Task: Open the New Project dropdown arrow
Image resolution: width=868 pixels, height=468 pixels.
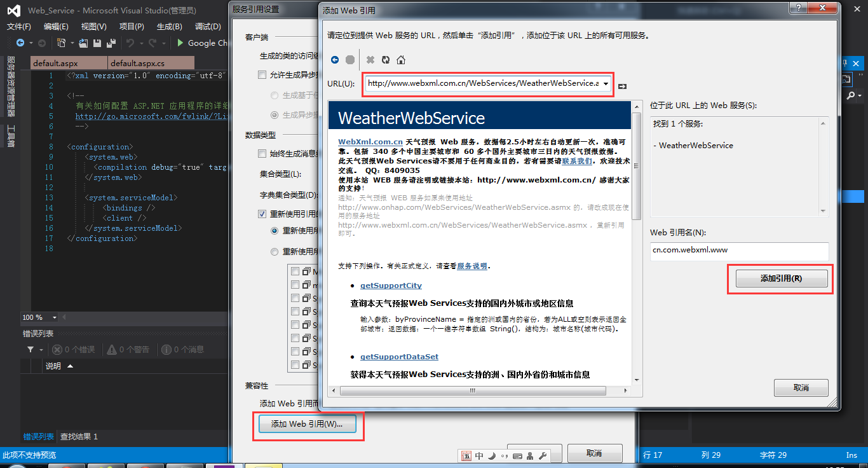Action: pos(72,43)
